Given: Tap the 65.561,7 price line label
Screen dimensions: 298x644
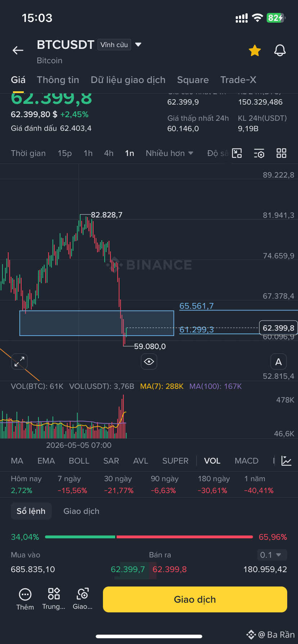Looking at the screenshot, I should [197, 306].
